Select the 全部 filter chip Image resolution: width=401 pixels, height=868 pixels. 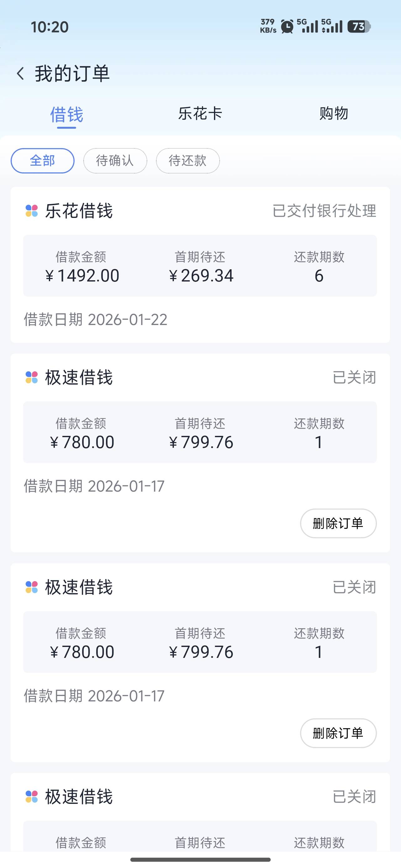point(43,161)
